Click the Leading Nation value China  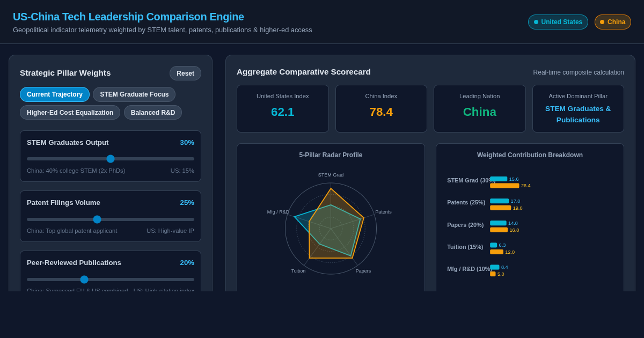tap(480, 112)
